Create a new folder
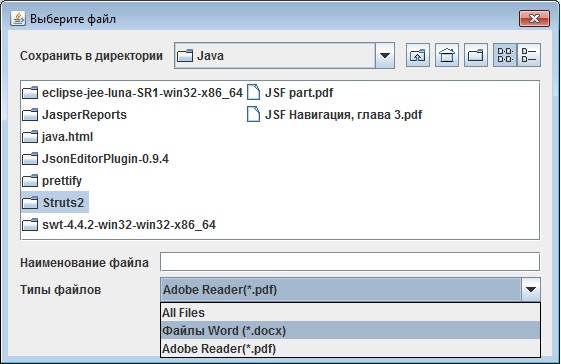Screen dimensions: 561x364 [x=476, y=55]
